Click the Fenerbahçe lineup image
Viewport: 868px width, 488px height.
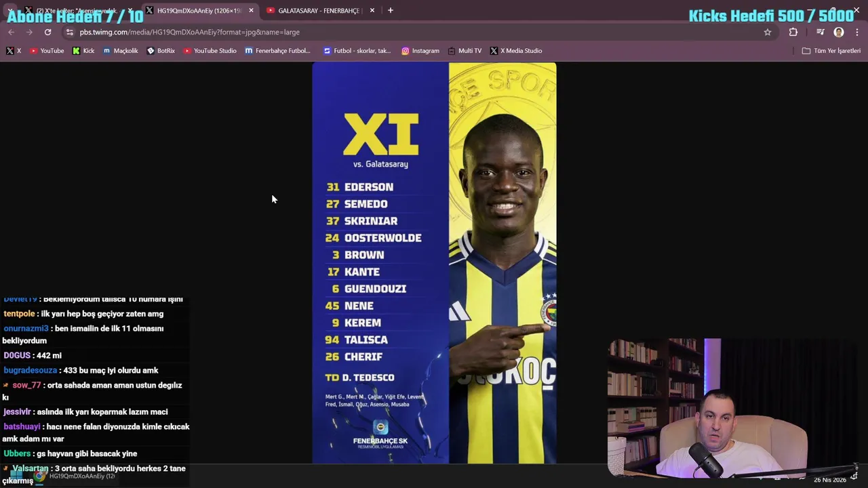click(x=434, y=263)
